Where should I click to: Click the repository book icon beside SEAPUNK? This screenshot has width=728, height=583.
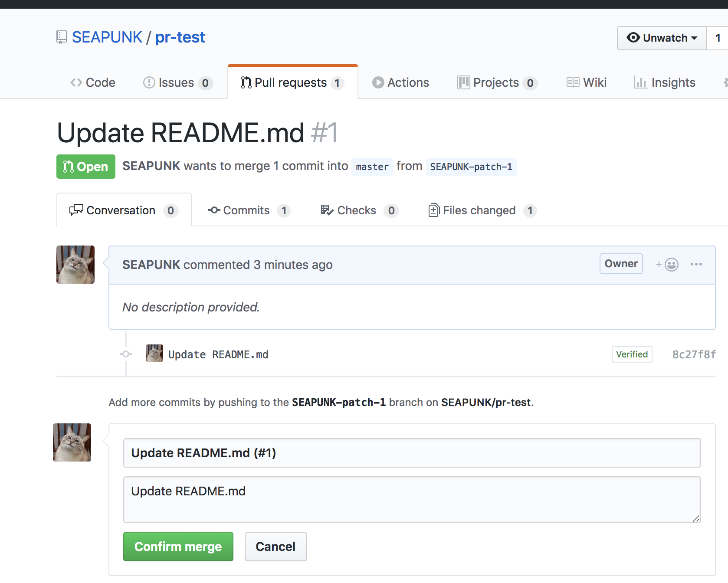[61, 37]
